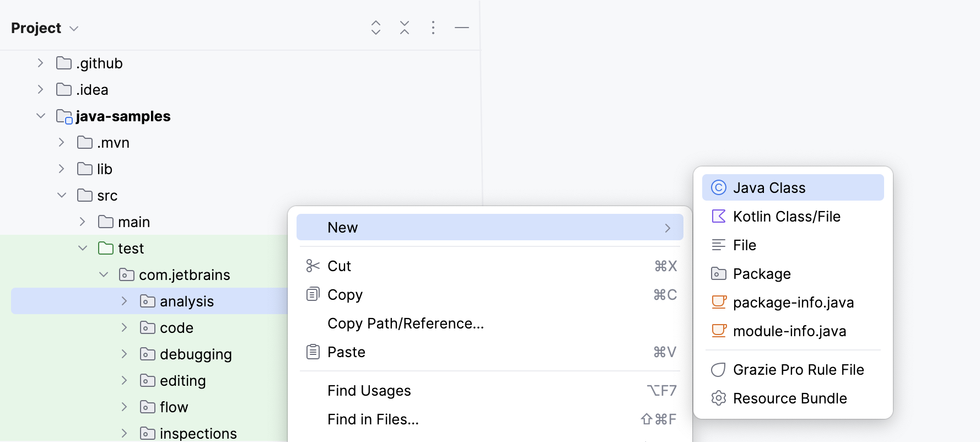Click the Collapse All icon in Project toolbar
The height and width of the screenshot is (442, 980).
pyautogui.click(x=405, y=28)
